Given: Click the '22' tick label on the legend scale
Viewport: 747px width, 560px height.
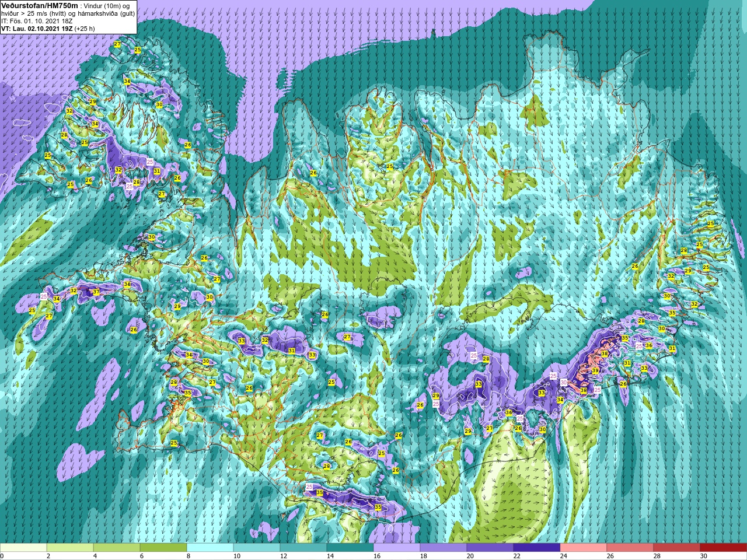Looking at the screenshot, I should (x=516, y=556).
